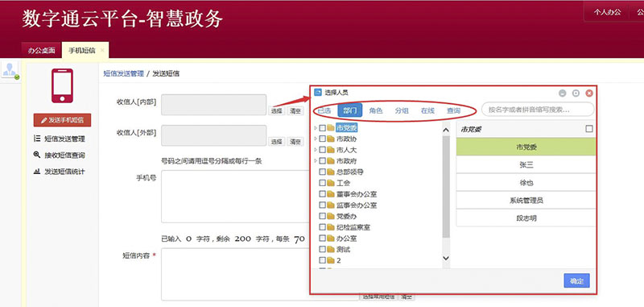
Task: Select the 手机短信 tab
Action: click(82, 51)
